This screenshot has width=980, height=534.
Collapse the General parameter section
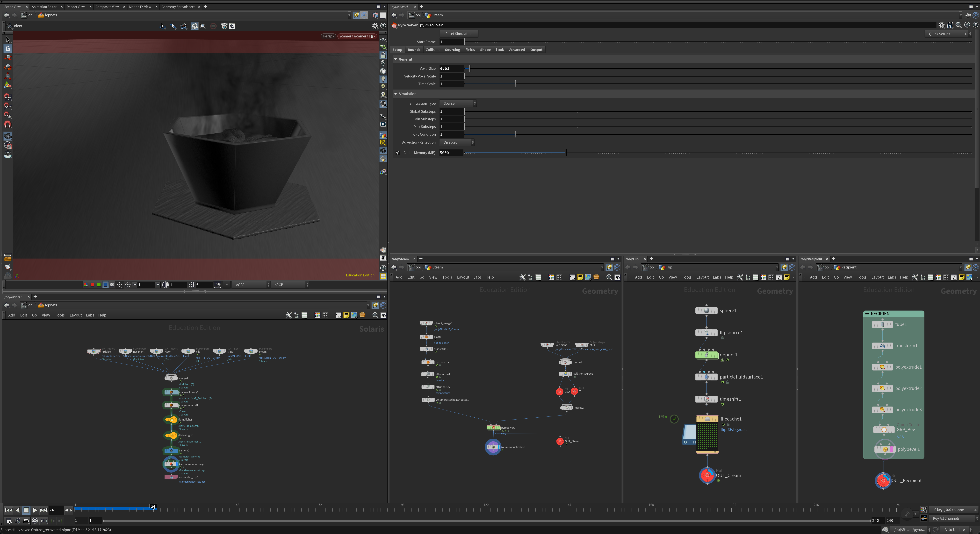396,59
